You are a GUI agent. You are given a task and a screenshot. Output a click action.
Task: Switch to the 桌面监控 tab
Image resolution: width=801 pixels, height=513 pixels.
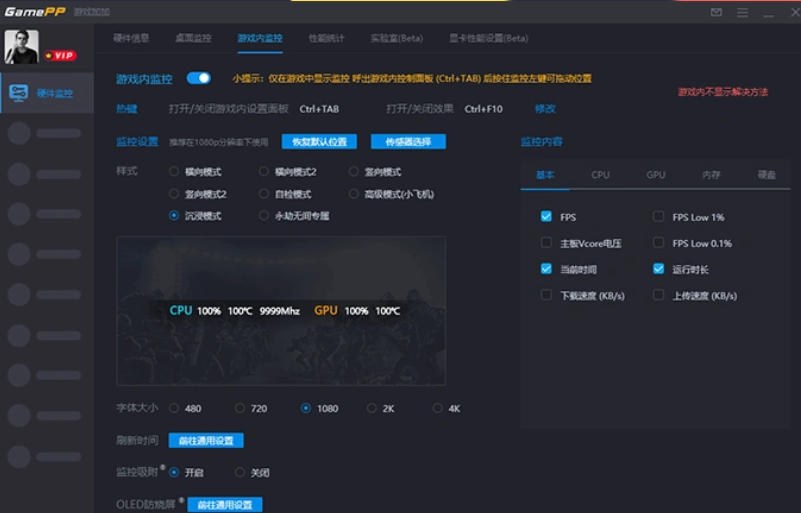coord(193,38)
